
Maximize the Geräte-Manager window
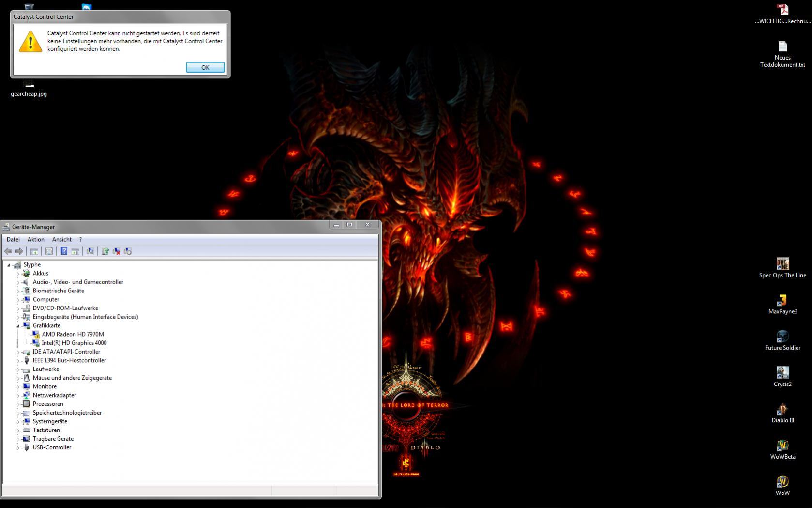point(349,225)
